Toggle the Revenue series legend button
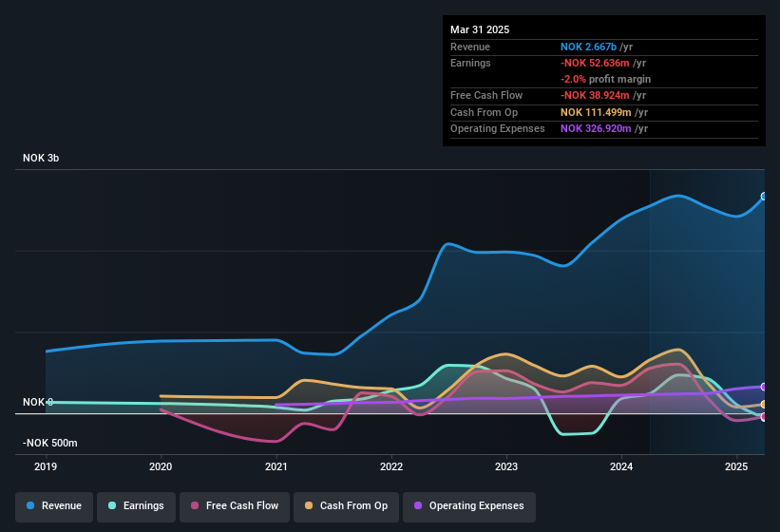Screen dimensions: 780x532 pyautogui.click(x=54, y=506)
